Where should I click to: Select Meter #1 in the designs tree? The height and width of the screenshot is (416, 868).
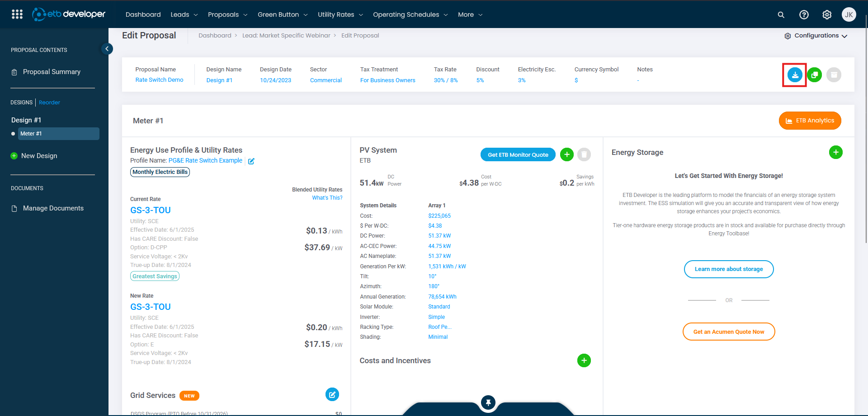58,134
